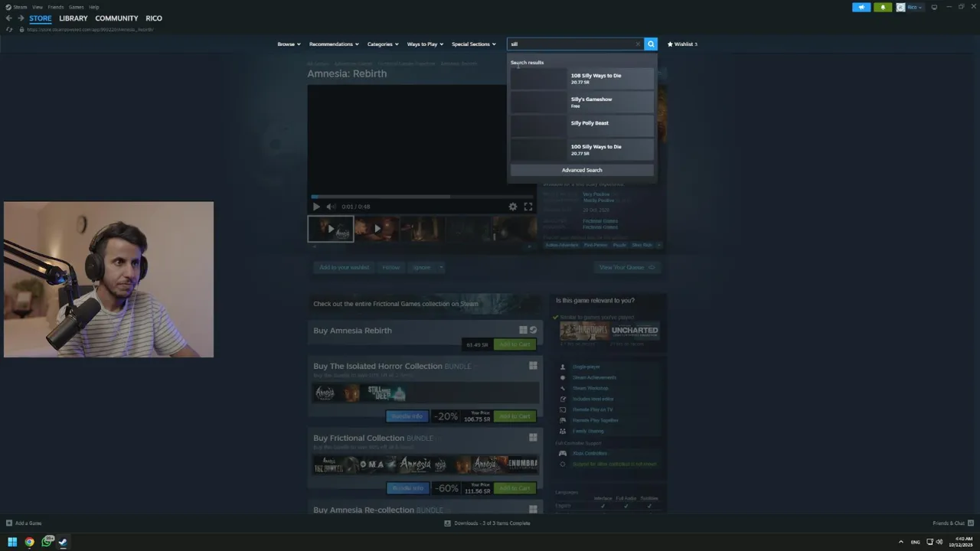
Task: Seek on the trailer progress bar
Action: point(423,197)
